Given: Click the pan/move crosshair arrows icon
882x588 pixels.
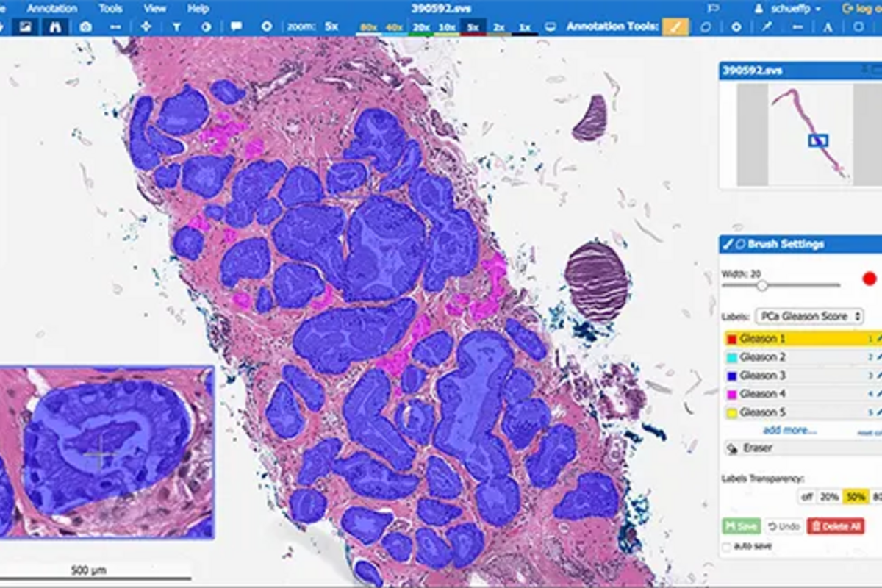Looking at the screenshot, I should tap(146, 26).
